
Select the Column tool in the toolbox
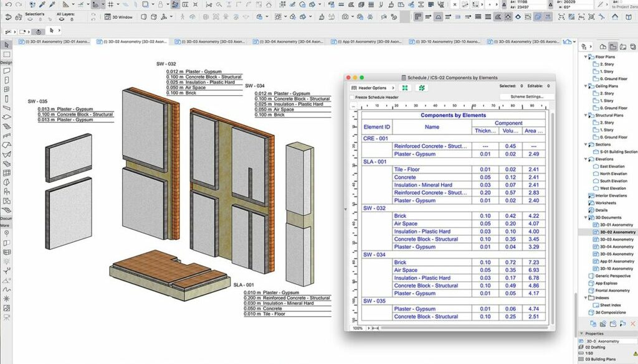pos(6,99)
